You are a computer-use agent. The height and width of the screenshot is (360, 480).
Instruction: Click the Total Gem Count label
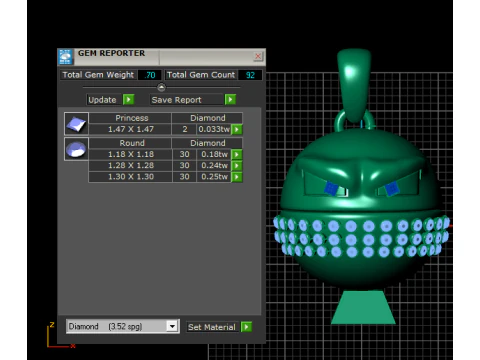(201, 75)
